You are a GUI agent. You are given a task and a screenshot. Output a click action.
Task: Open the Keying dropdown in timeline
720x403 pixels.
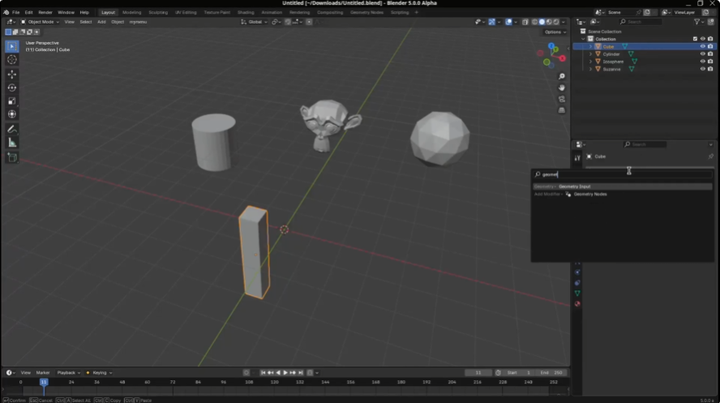[99, 373]
